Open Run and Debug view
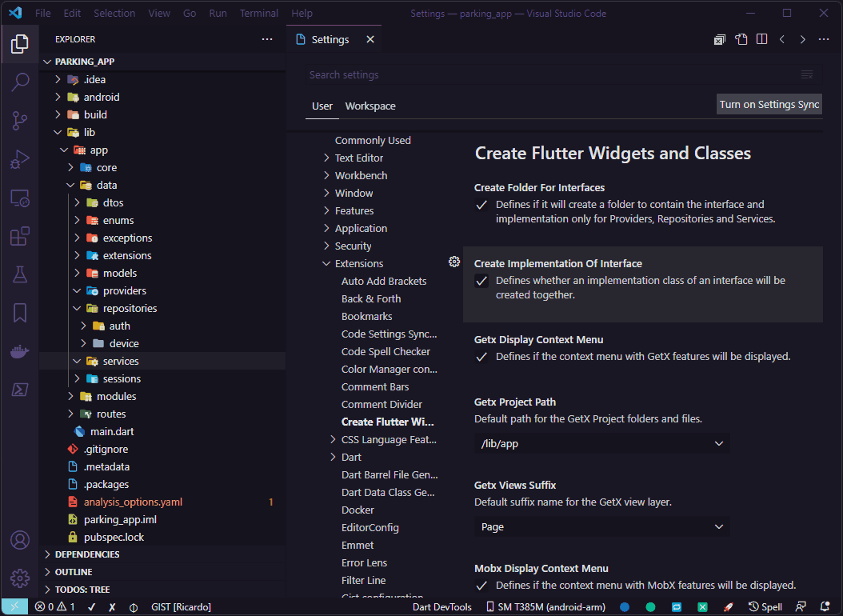Viewport: 843px width, 616px height. [20, 160]
